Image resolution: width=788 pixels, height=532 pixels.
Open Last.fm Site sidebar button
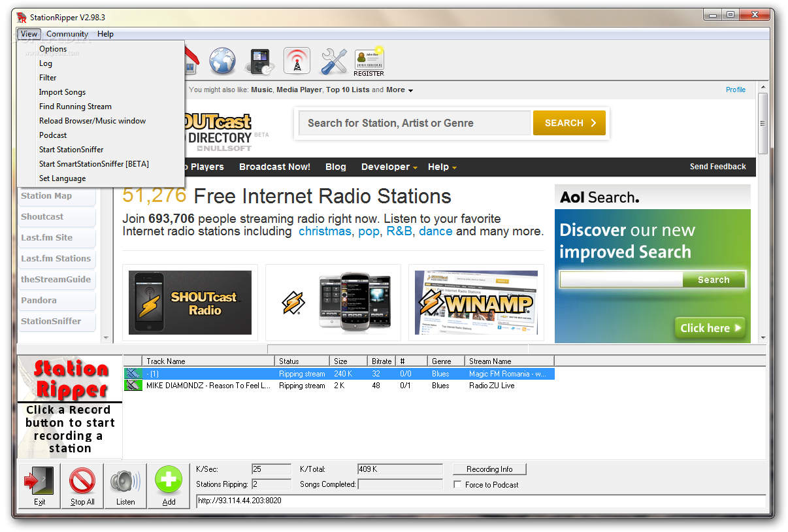pos(57,237)
